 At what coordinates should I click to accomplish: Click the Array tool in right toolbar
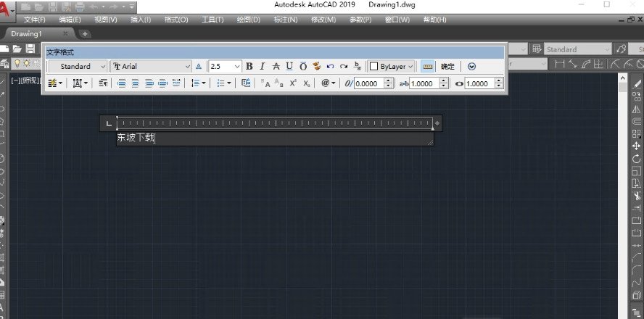pyautogui.click(x=636, y=134)
